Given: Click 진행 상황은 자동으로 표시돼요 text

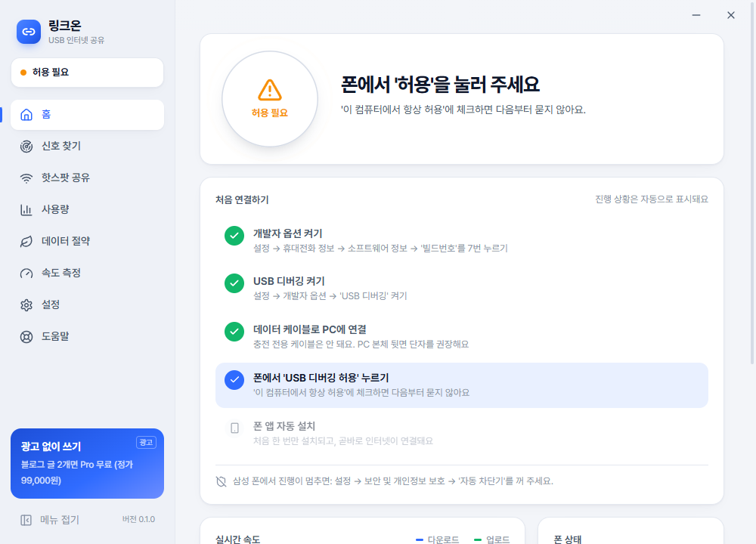Looking at the screenshot, I should [x=652, y=199].
